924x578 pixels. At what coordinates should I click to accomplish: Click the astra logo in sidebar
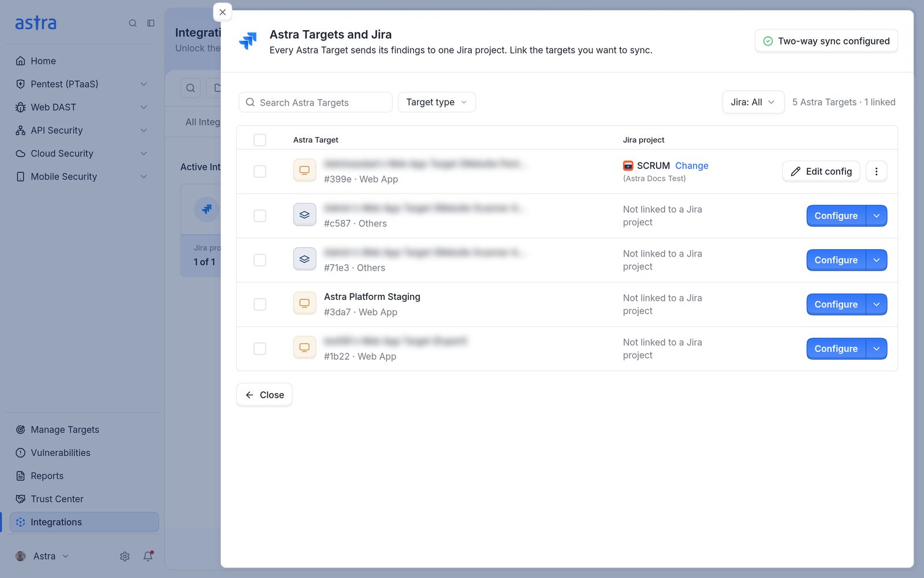pyautogui.click(x=36, y=23)
